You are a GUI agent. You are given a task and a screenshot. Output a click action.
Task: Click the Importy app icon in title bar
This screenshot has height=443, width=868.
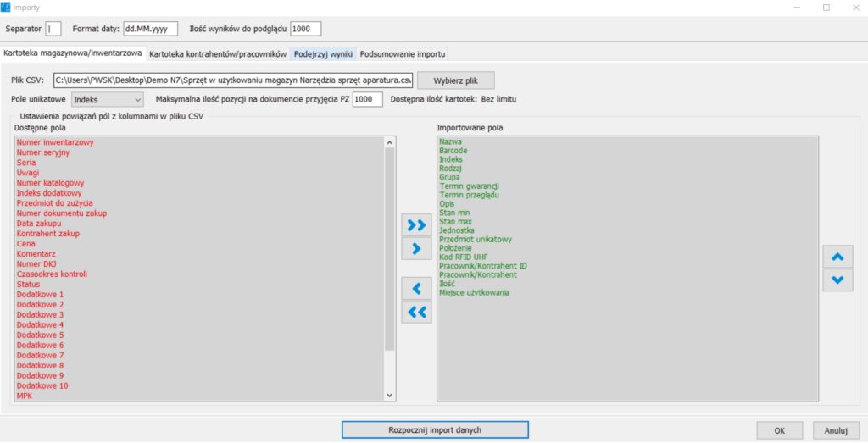click(x=7, y=8)
